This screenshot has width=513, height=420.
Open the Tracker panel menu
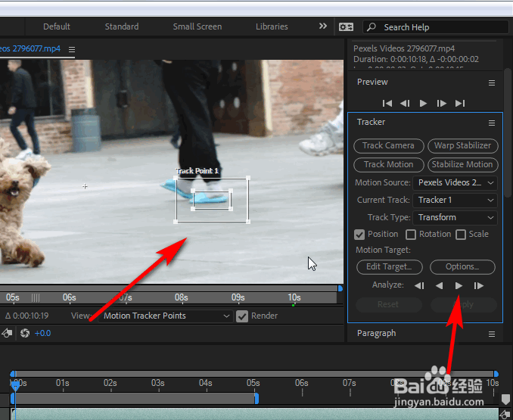coord(491,123)
